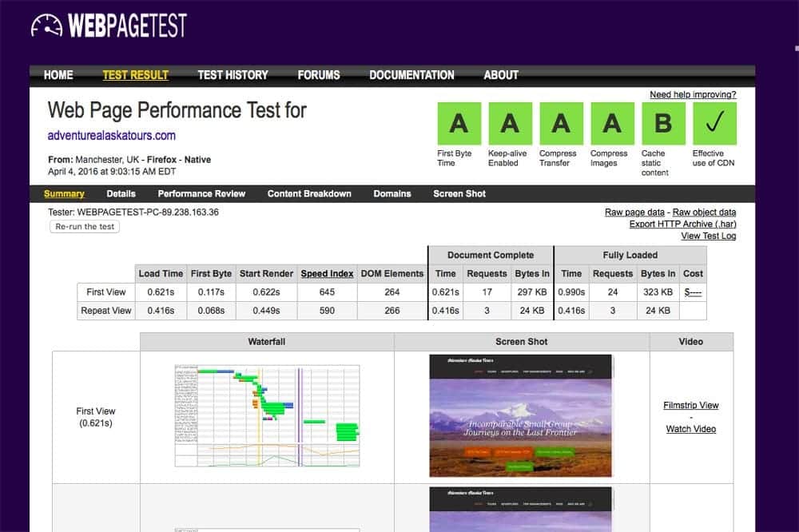The height and width of the screenshot is (532, 799).
Task: Click the First View cost $---- link
Action: (x=693, y=292)
